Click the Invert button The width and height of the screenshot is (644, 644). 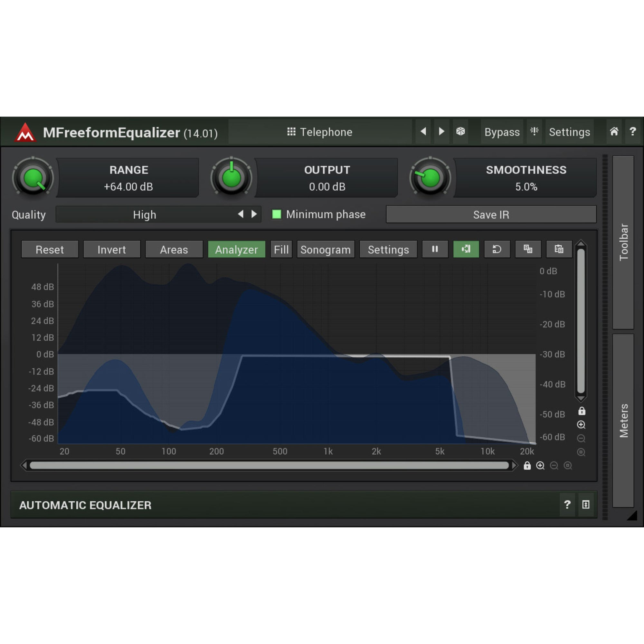[112, 249]
